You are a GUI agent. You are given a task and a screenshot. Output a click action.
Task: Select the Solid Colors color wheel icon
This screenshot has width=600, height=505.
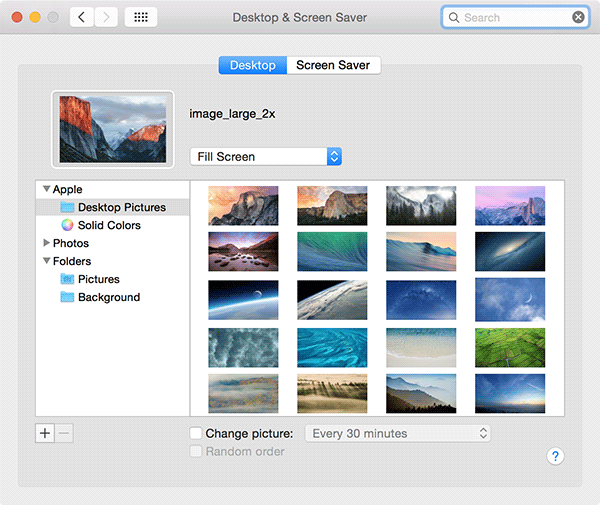click(x=67, y=226)
